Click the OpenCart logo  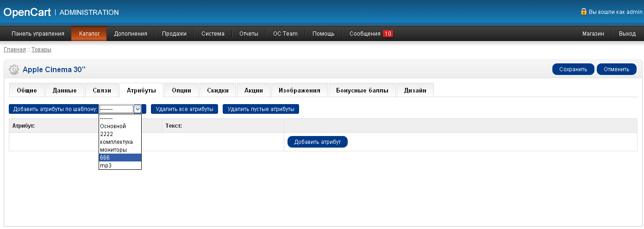coord(27,12)
